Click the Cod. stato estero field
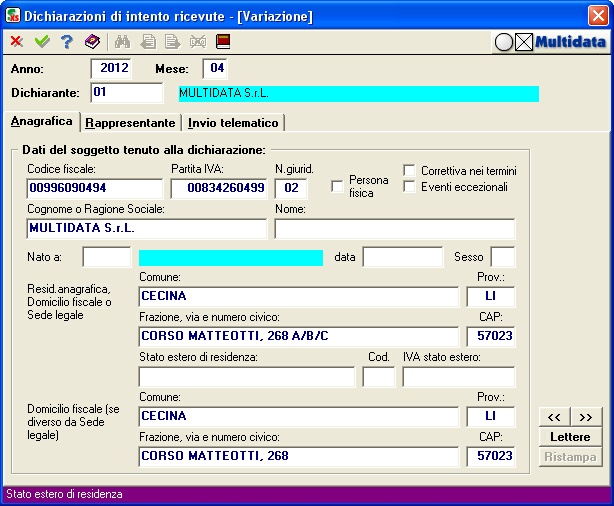 click(379, 377)
